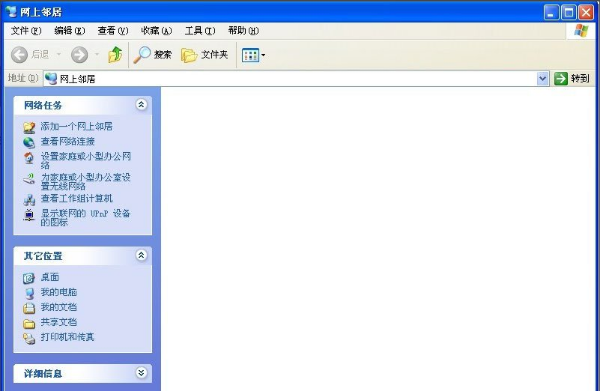
Task: Open Forward button history dropdown arrow
Action: (x=97, y=54)
